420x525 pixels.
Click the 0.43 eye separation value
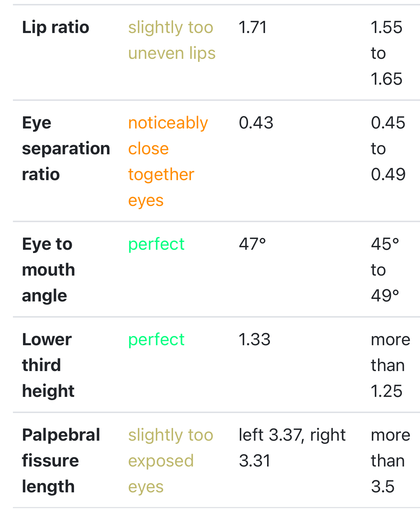(256, 123)
